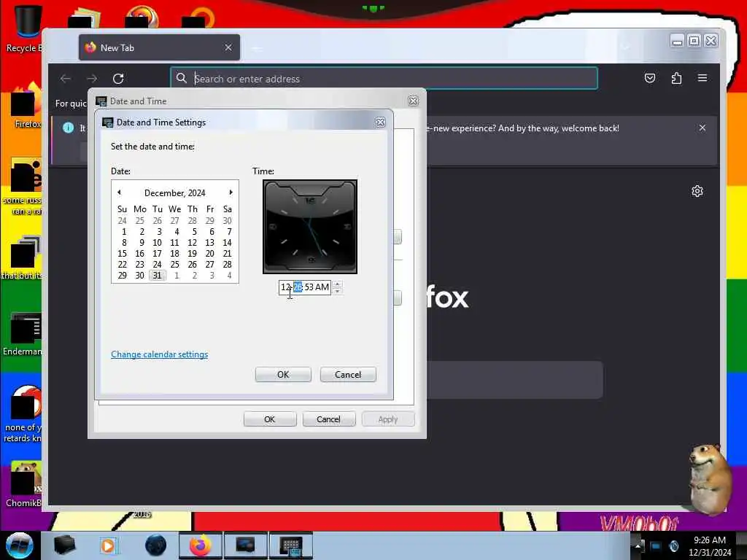Open the Firefox hamburger application menu
Viewport: 747px width, 560px height.
pyautogui.click(x=703, y=78)
